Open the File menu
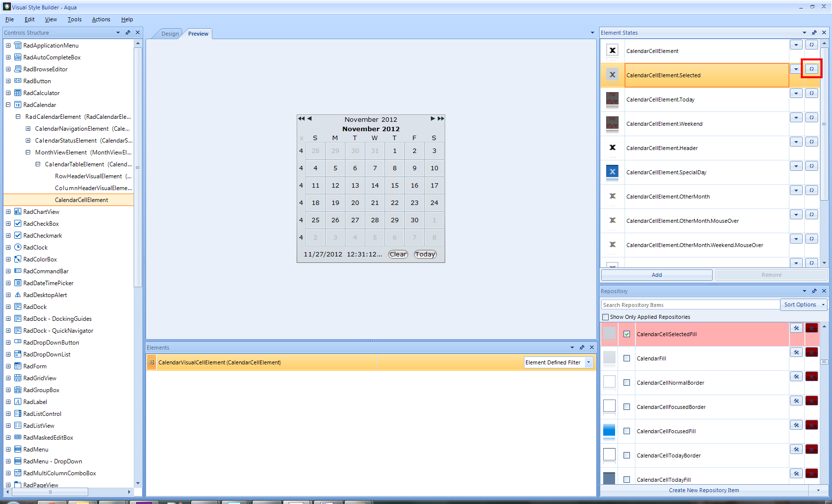The image size is (832, 504). (9, 19)
